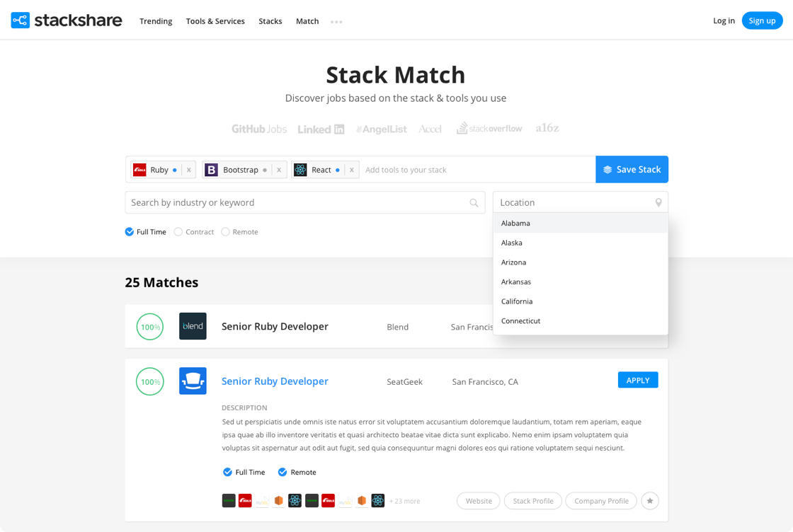Remove Ruby from the stack
Image resolution: width=793 pixels, height=532 pixels.
[x=188, y=170]
